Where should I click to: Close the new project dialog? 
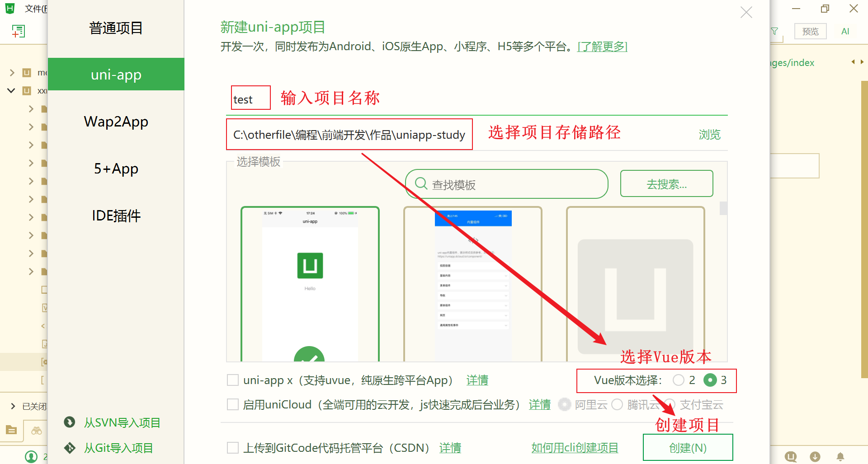[x=746, y=12]
